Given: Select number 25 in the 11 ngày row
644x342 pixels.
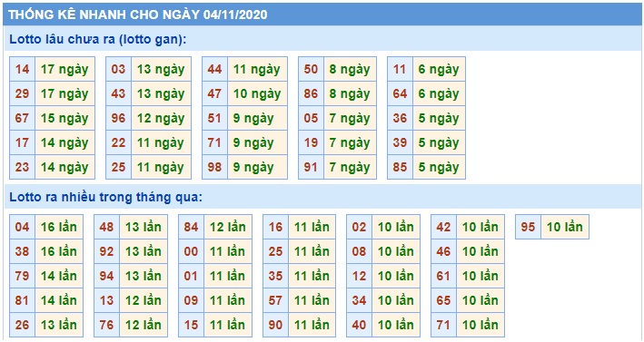Looking at the screenshot, I should (118, 167).
